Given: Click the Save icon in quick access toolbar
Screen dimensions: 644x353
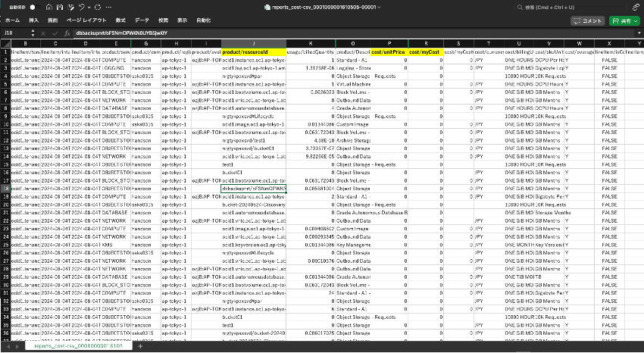Looking at the screenshot, I should (60, 7).
